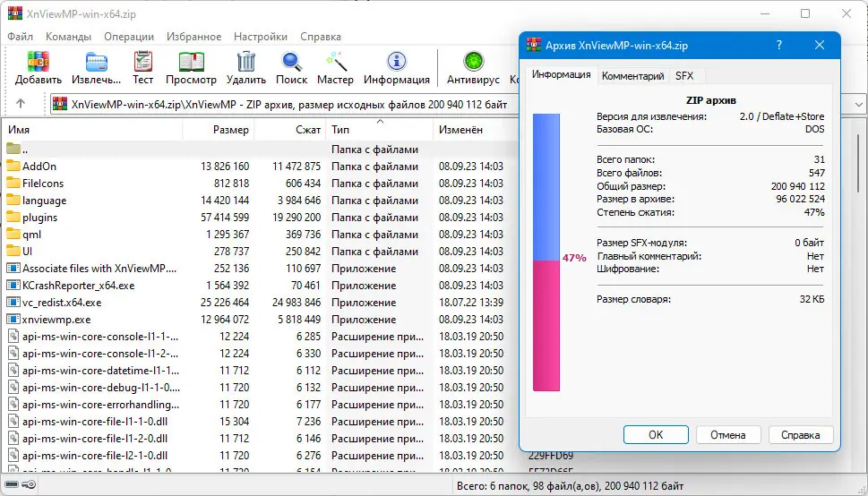Open the Команды menu
Screen dimensions: 868x496
click(69, 37)
